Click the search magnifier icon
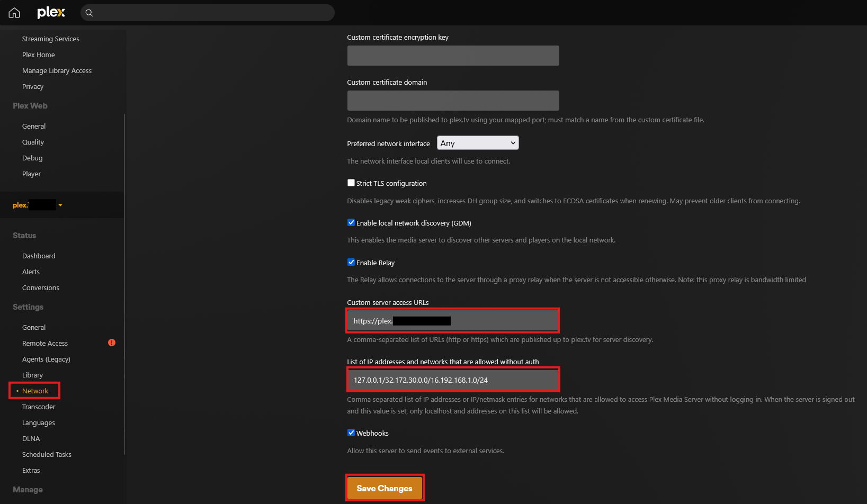This screenshot has height=504, width=867. click(x=89, y=13)
